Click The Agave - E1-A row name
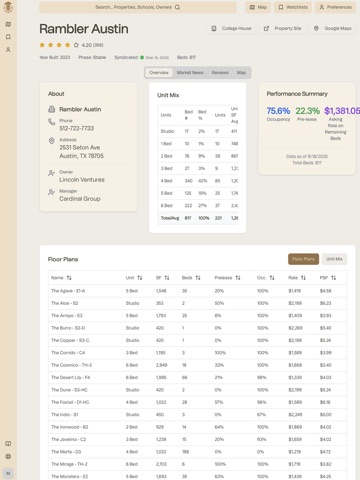 click(68, 291)
